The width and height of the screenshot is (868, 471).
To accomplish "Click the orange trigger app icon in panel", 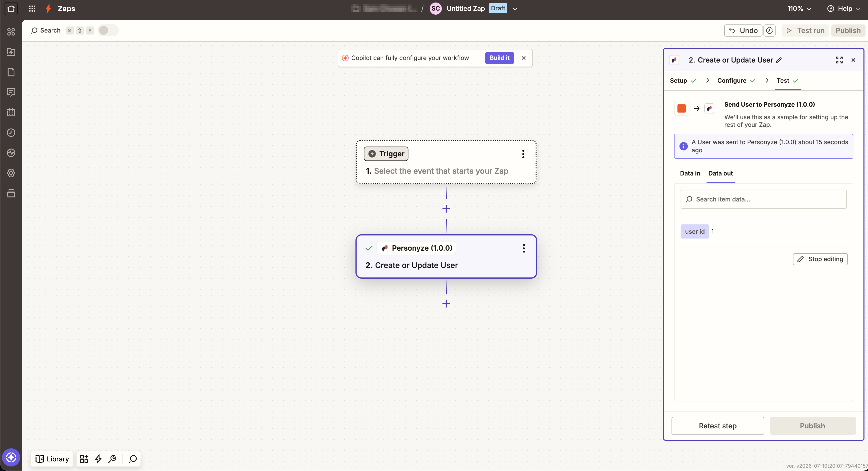I will [681, 108].
